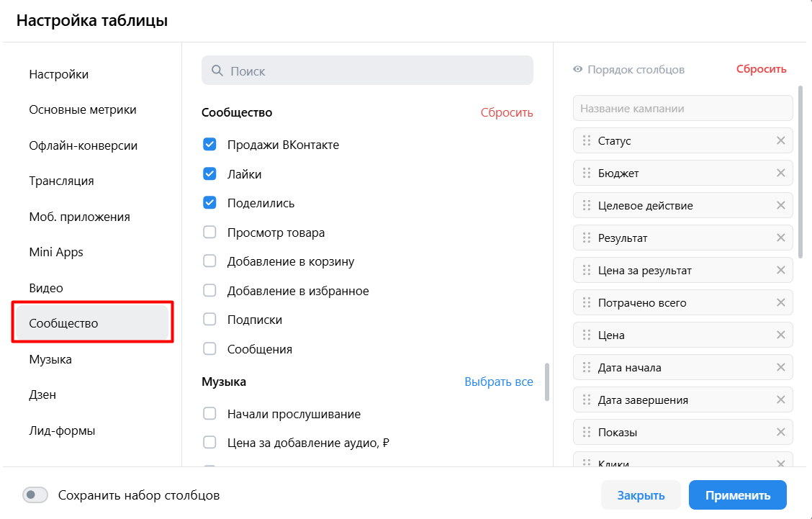Open the Основные метрики section
The height and width of the screenshot is (519, 812).
[83, 110]
